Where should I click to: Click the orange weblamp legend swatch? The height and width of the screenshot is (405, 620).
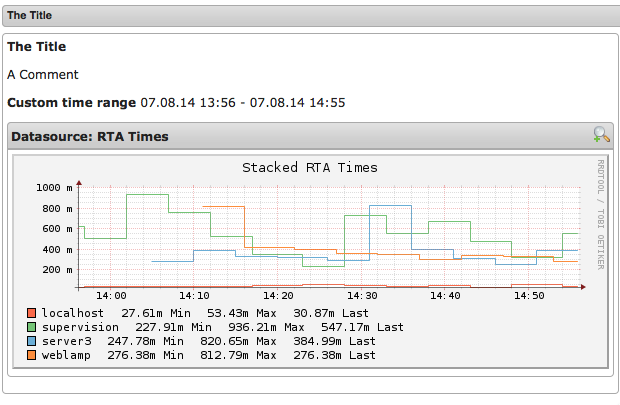pos(31,355)
